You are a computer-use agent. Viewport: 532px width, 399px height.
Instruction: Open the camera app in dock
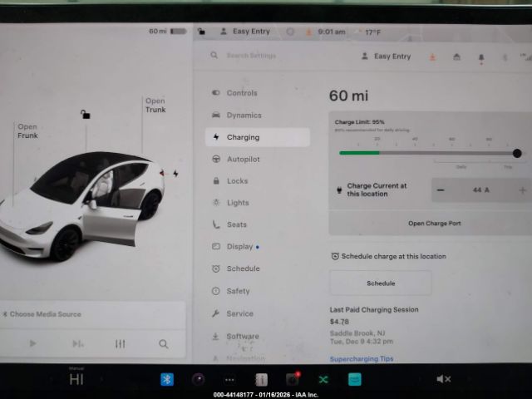pos(198,379)
